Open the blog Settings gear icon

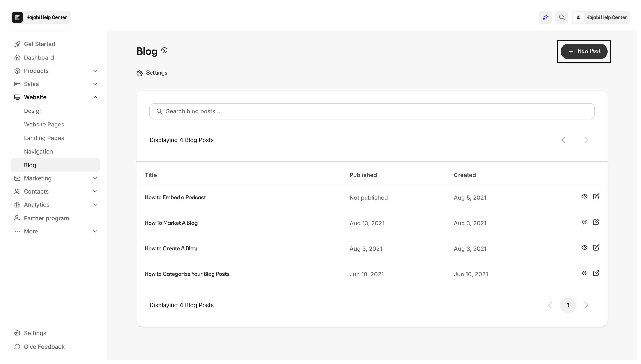(x=140, y=73)
